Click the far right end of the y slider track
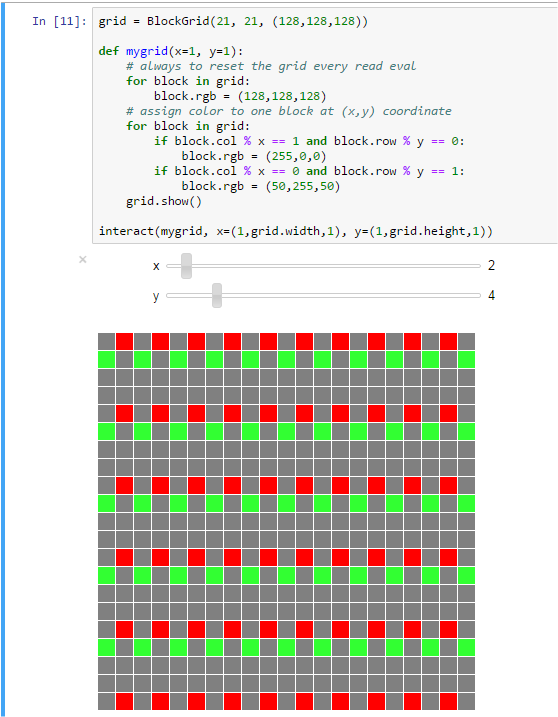The width and height of the screenshot is (558, 717). point(478,295)
